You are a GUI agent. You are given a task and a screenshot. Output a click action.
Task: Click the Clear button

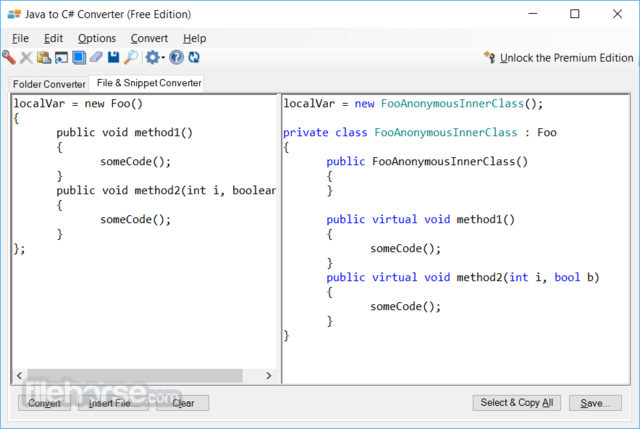pos(183,403)
